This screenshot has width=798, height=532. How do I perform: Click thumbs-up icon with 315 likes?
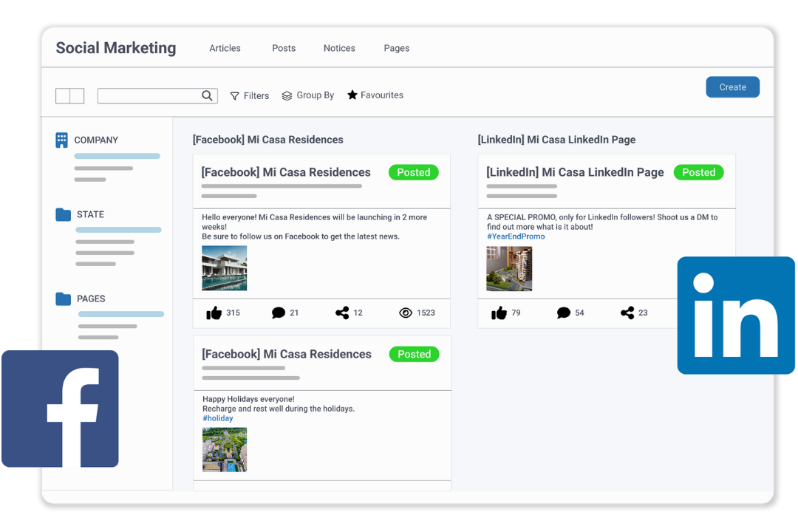[x=214, y=313]
